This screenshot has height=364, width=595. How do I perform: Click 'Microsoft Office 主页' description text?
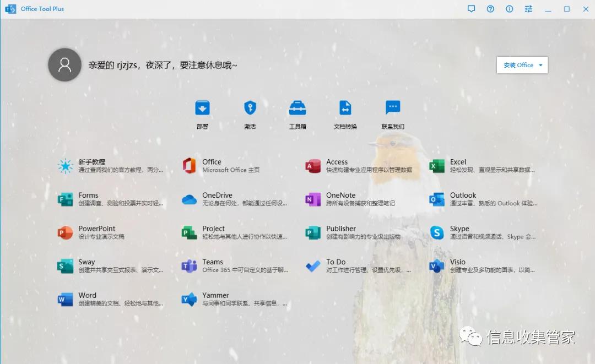(x=231, y=170)
